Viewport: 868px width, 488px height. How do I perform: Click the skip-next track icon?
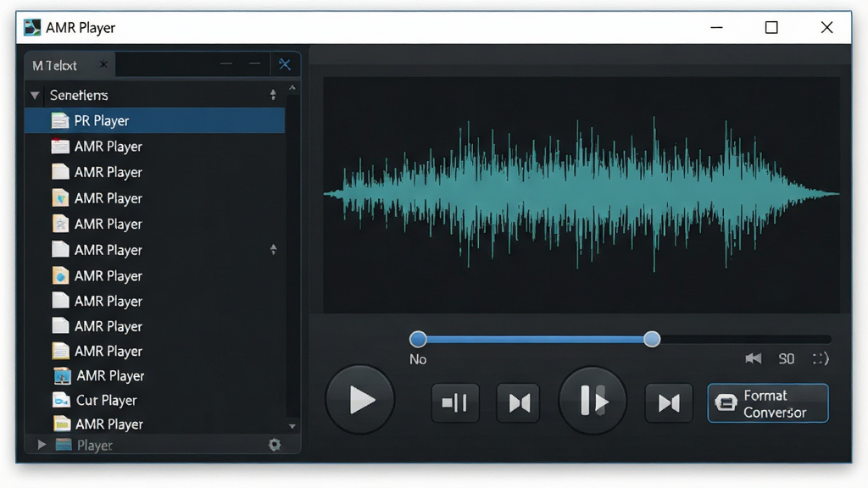(x=669, y=402)
